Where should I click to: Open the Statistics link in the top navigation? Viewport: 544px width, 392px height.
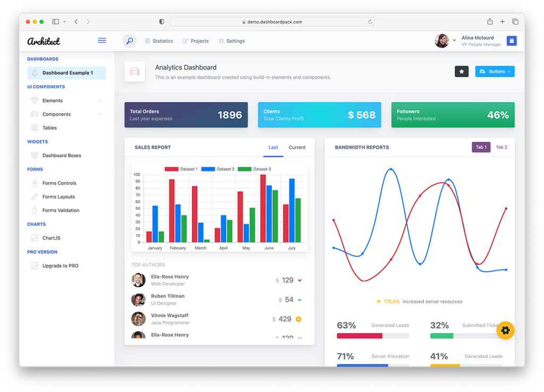[159, 41]
